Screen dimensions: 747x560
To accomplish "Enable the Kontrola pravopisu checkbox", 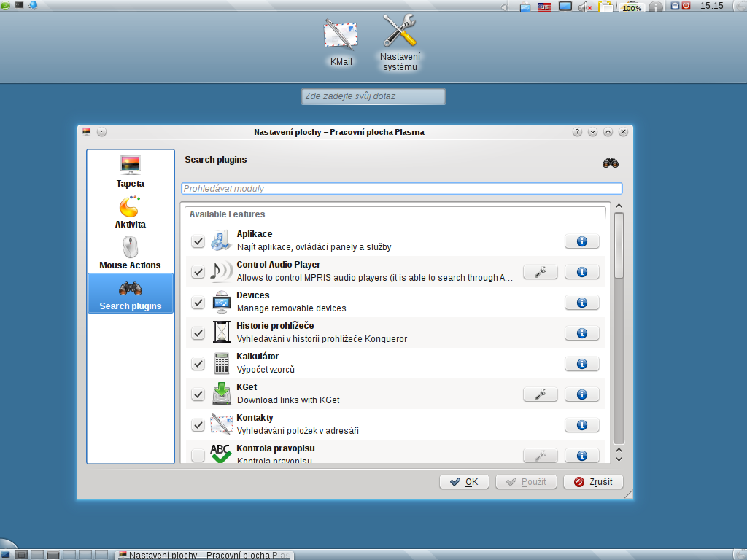I will pos(198,456).
